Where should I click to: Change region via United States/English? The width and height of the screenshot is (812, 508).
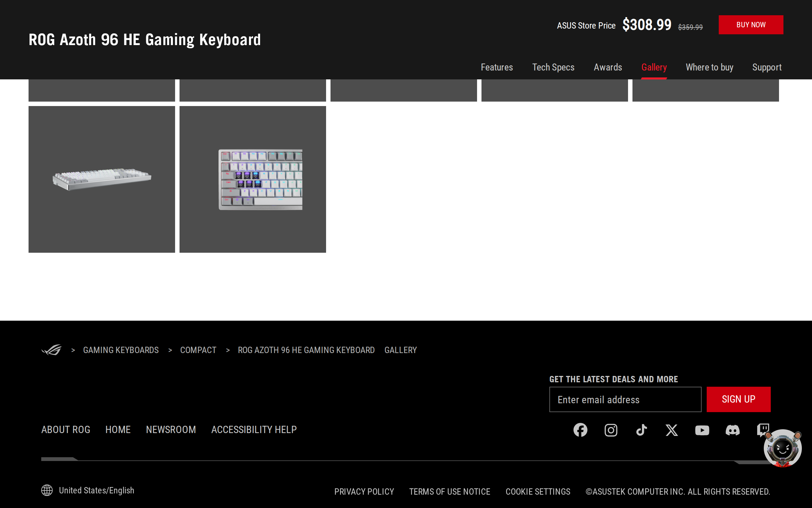97,490
